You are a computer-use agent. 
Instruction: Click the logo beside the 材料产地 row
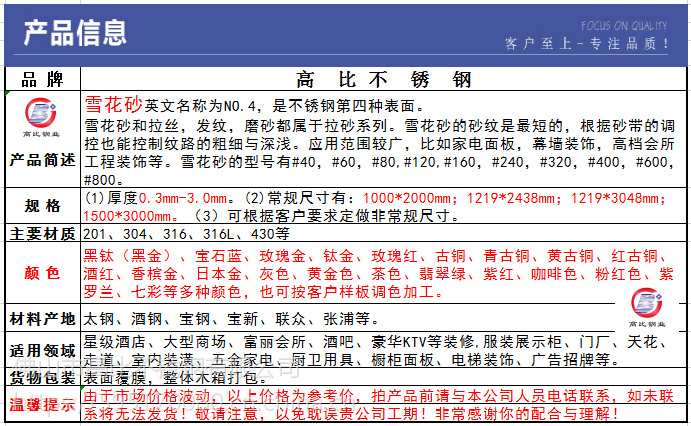(x=646, y=307)
